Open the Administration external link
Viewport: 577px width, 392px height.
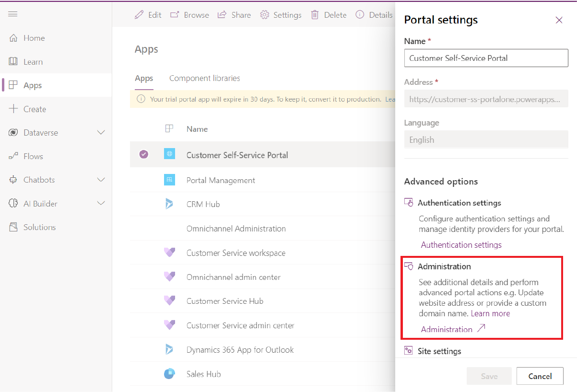click(453, 329)
